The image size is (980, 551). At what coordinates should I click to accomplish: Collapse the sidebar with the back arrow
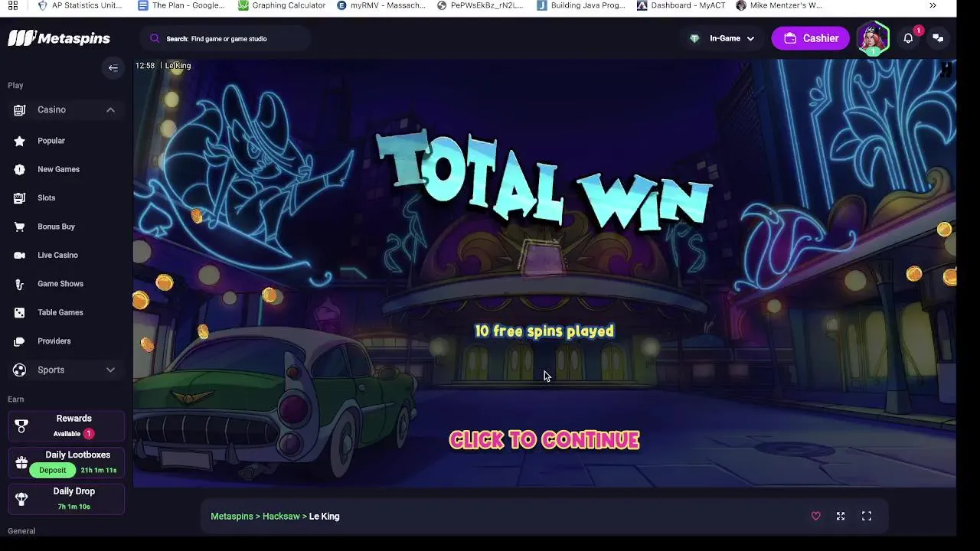pos(113,68)
